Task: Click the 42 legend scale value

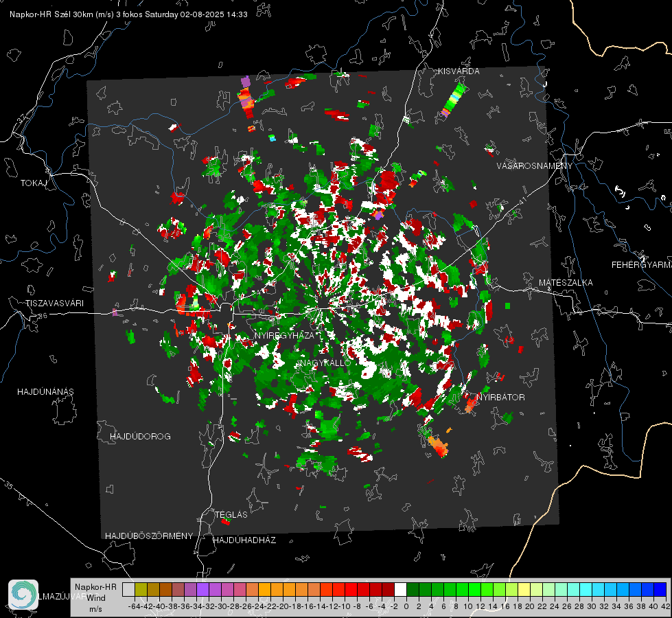Action: [x=666, y=606]
